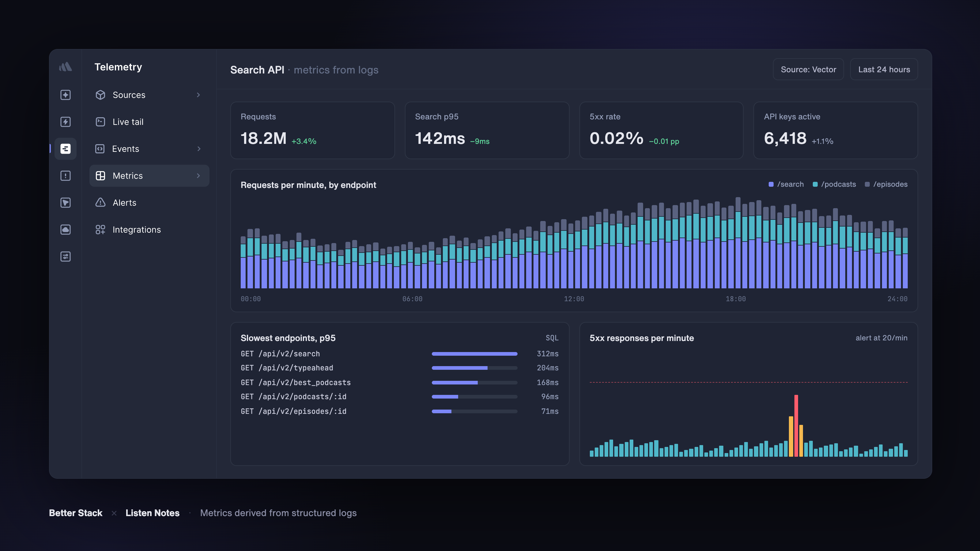980x551 pixels.
Task: Click the Metrics grid icon
Action: (100, 176)
